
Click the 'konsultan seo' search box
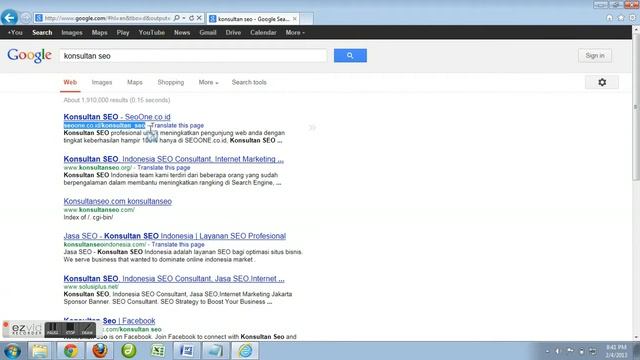[x=193, y=56]
